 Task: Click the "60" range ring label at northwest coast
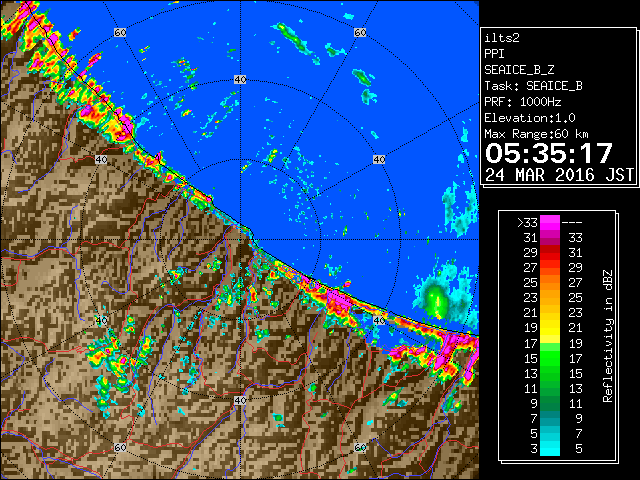(120, 33)
